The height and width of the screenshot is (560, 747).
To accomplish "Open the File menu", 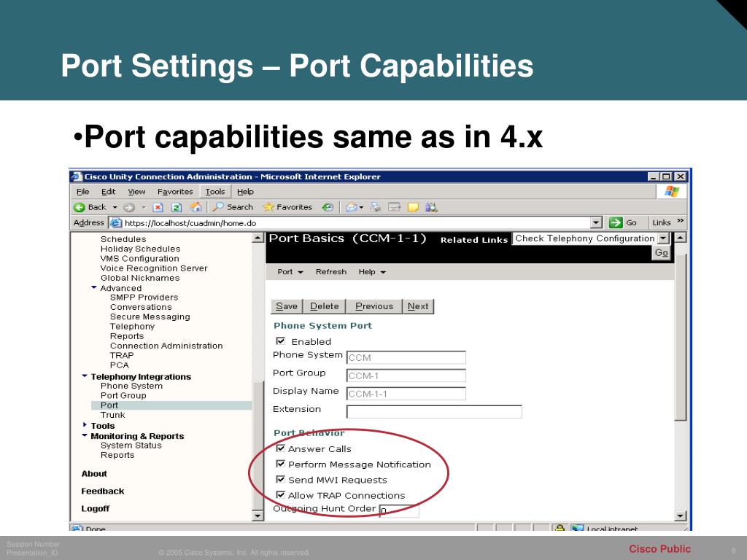I will 83,192.
